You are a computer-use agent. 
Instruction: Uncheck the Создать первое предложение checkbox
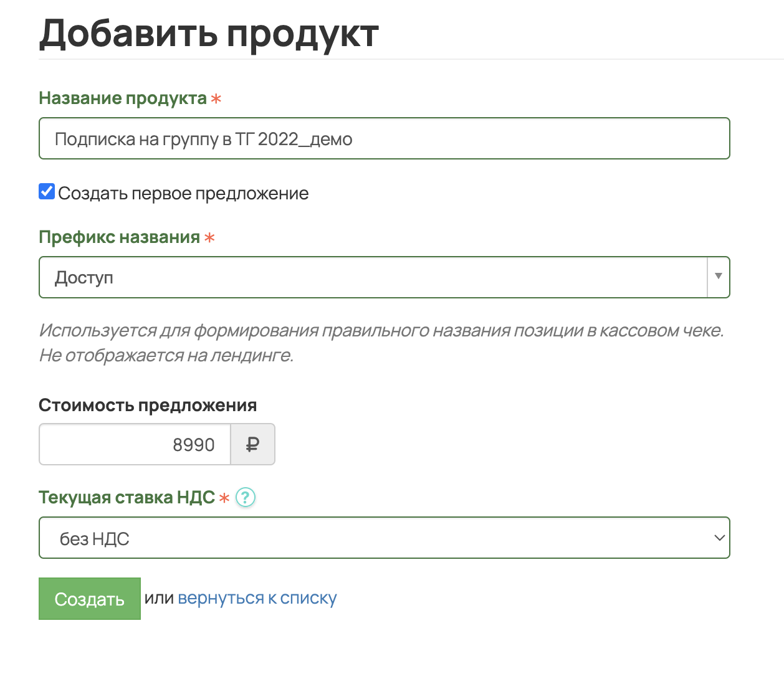click(x=47, y=192)
